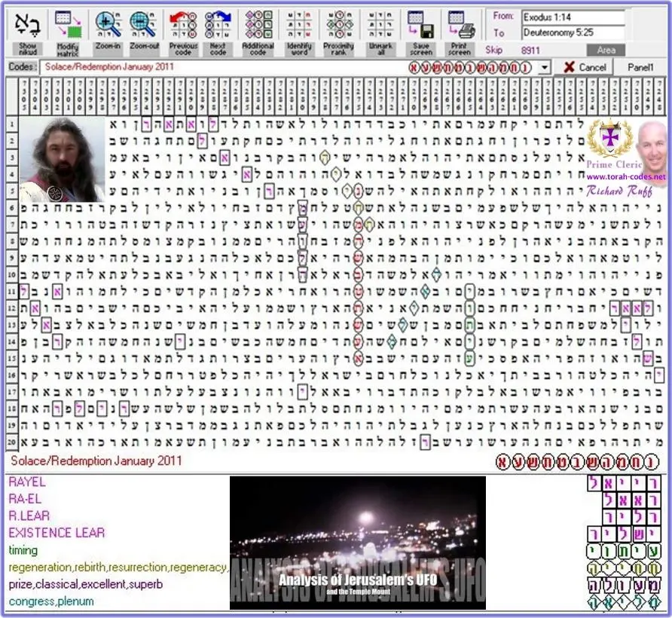Open the www.torah-codes.net link
The image size is (672, 618).
(x=626, y=176)
